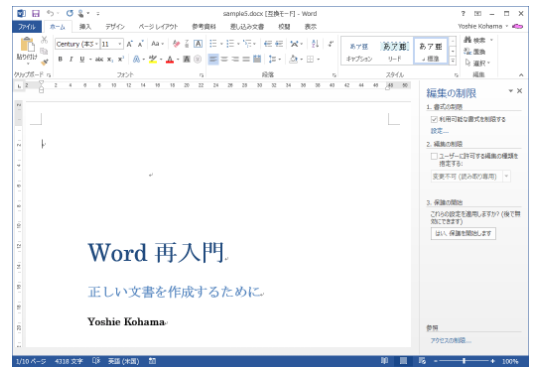The width and height of the screenshot is (536, 376).
Task: Align text left in paragraph group
Action: click(x=213, y=59)
